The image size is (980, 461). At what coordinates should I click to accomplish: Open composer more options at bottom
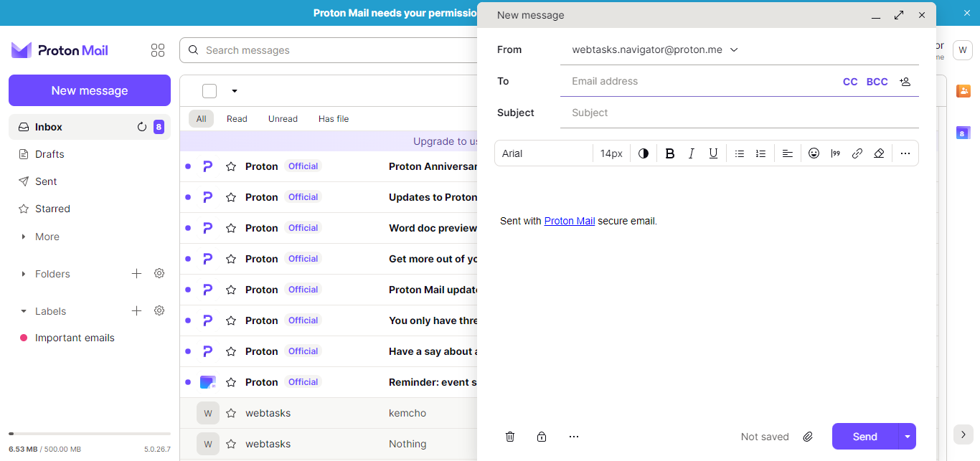click(573, 437)
